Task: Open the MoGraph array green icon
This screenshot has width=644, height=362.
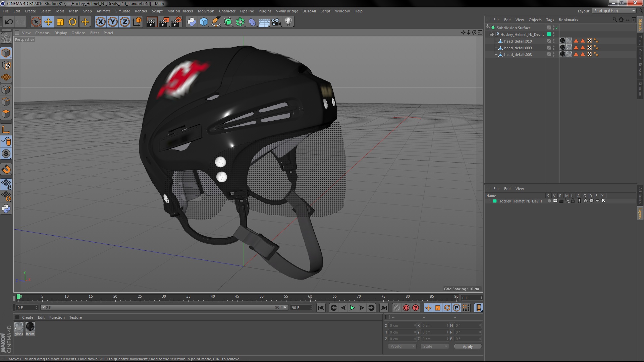Action: [x=240, y=22]
